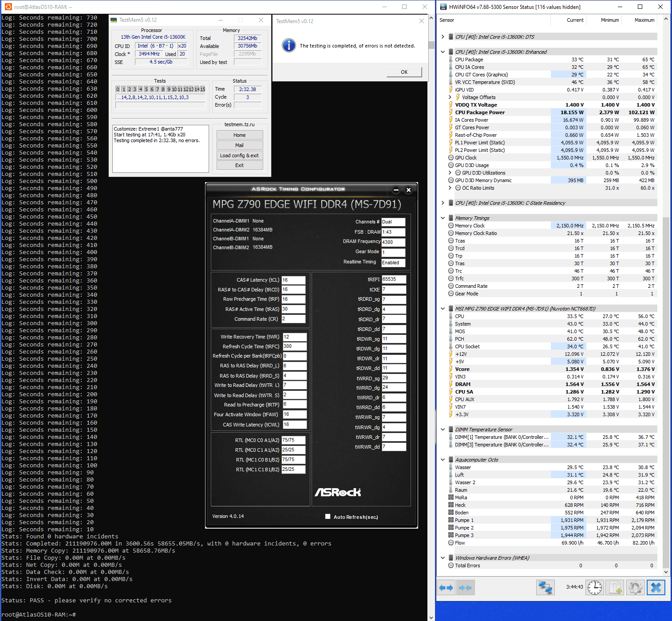Viewport: 672px width, 621px height.
Task: Click tWRRD_sg value field
Action: pyautogui.click(x=394, y=378)
